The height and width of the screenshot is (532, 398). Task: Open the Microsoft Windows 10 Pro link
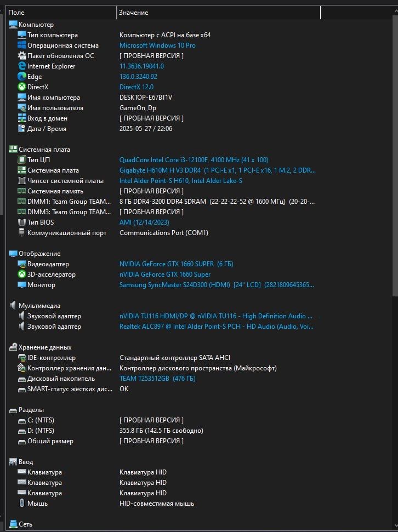[157, 45]
